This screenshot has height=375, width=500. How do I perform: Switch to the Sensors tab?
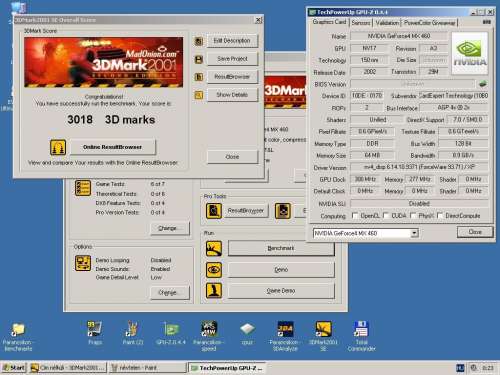click(361, 23)
